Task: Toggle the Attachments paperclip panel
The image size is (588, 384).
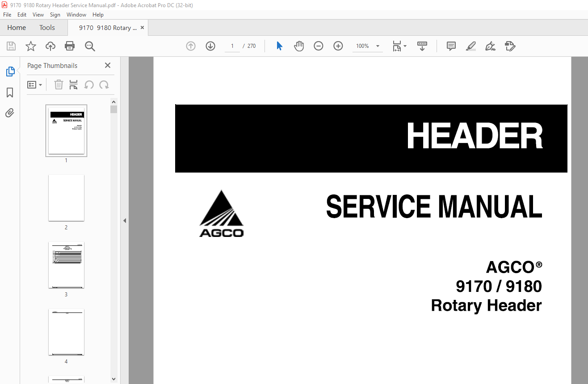Action: [x=10, y=113]
